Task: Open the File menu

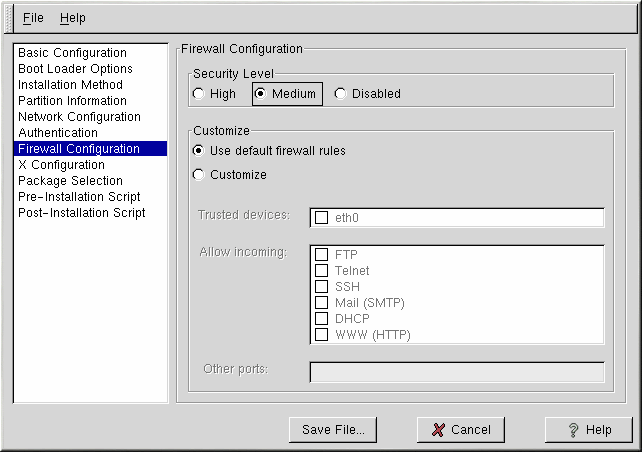Action: point(33,18)
